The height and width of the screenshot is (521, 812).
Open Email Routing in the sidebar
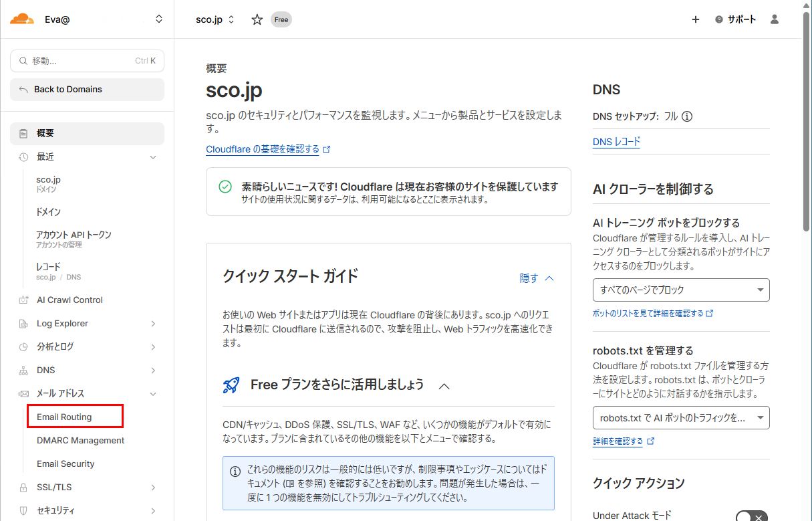63,416
